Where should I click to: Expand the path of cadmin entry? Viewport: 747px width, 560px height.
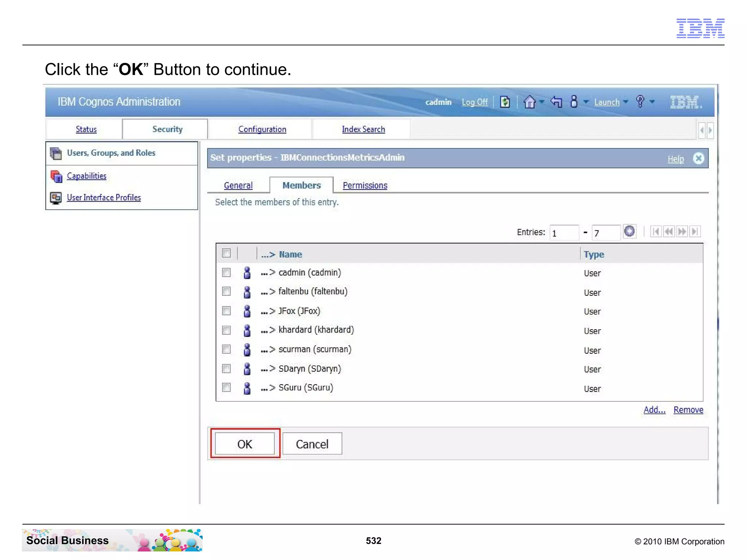pyautogui.click(x=268, y=273)
